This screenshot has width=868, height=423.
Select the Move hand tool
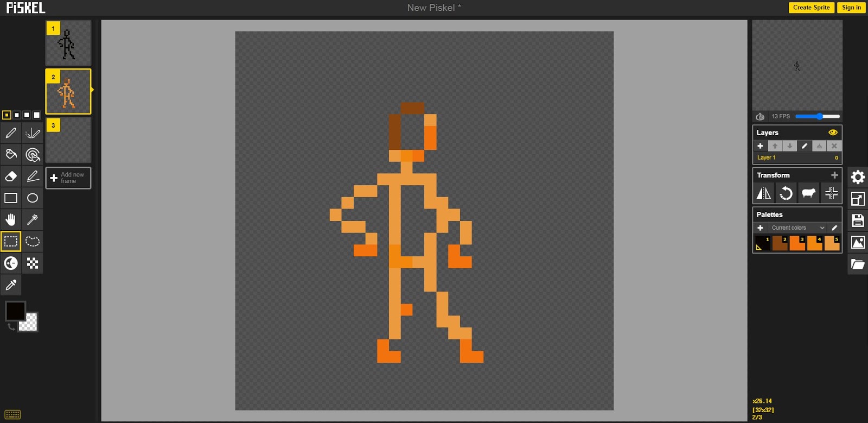coord(11,220)
